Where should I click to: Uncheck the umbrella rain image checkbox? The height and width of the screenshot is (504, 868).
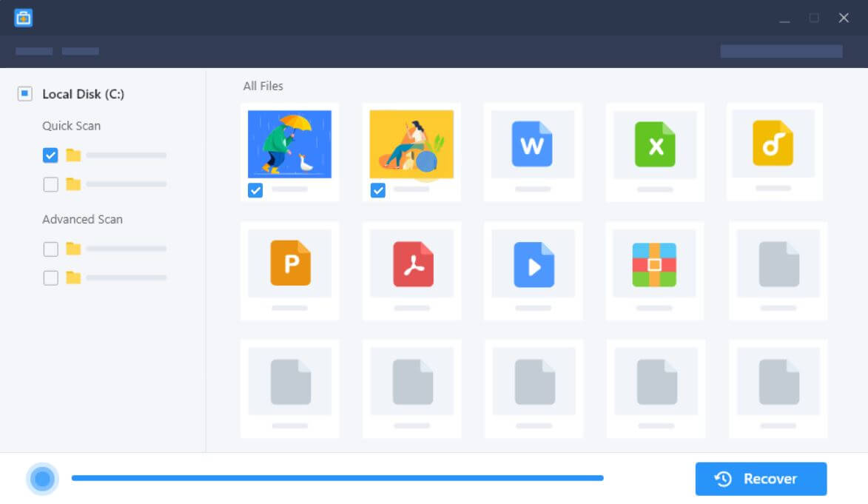pyautogui.click(x=255, y=191)
